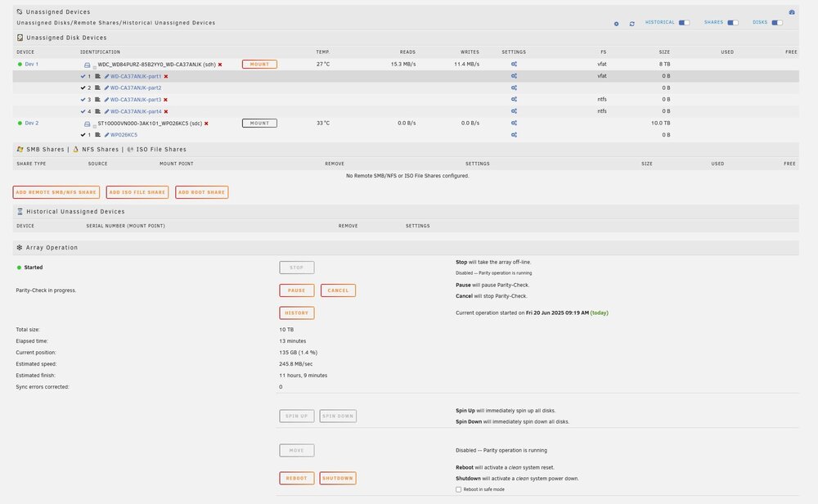818x504 pixels.
Task: Click the drive icon for WDC_WD84PURZ disk
Action: coord(88,65)
